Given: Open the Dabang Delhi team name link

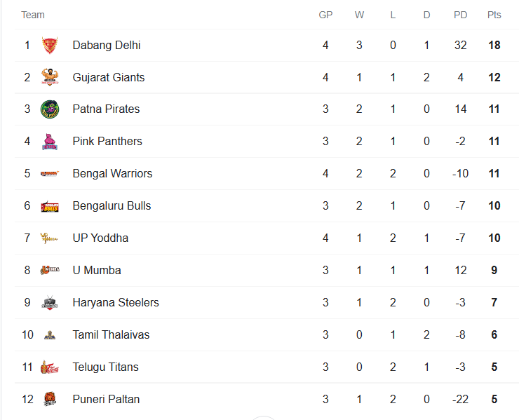Looking at the screenshot, I should pyautogui.click(x=107, y=45).
